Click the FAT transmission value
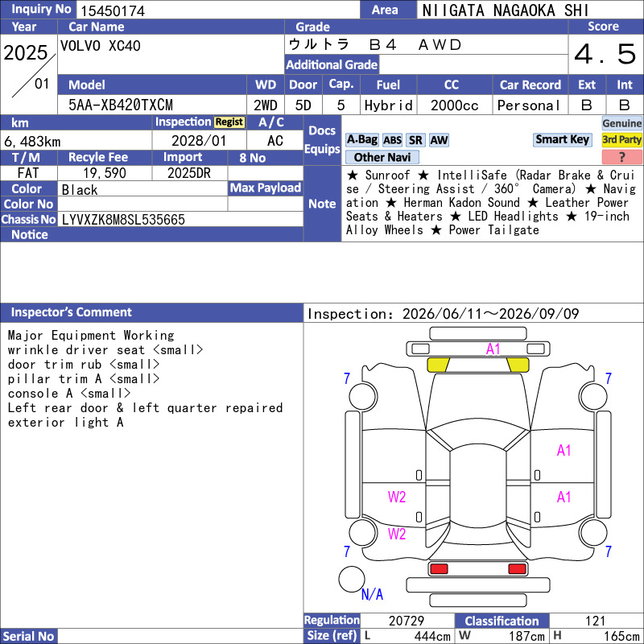Image resolution: width=644 pixels, height=644 pixels. coord(28,173)
